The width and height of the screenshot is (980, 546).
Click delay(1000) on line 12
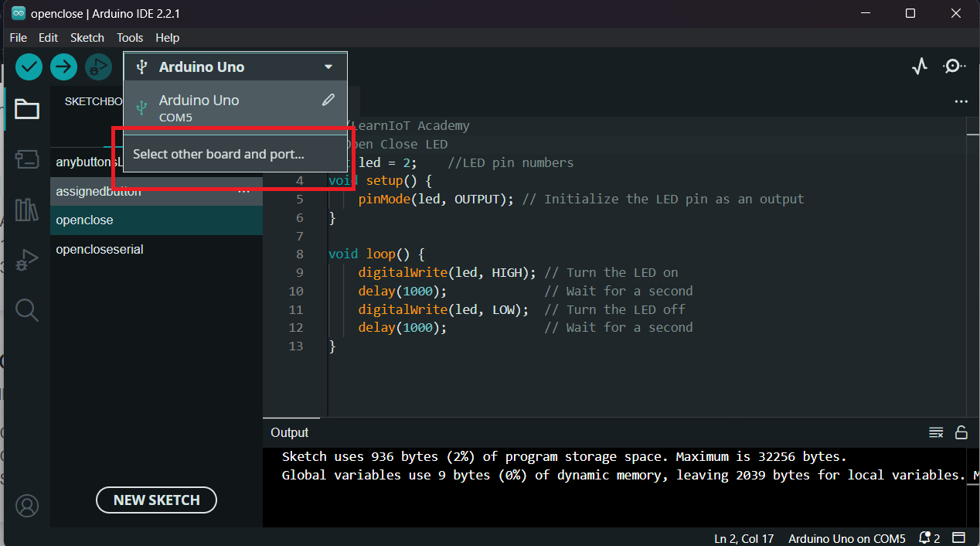[403, 328]
